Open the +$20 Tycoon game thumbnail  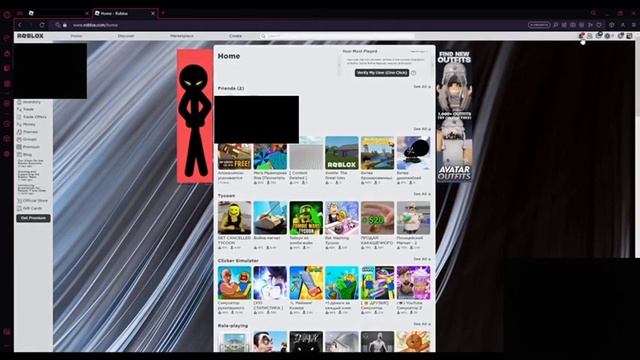coord(378,218)
